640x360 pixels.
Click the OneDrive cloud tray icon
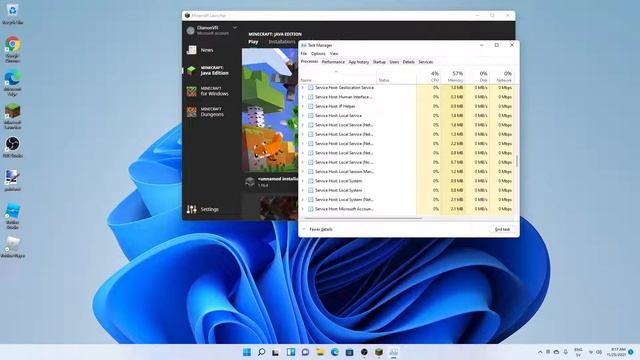[x=556, y=352]
